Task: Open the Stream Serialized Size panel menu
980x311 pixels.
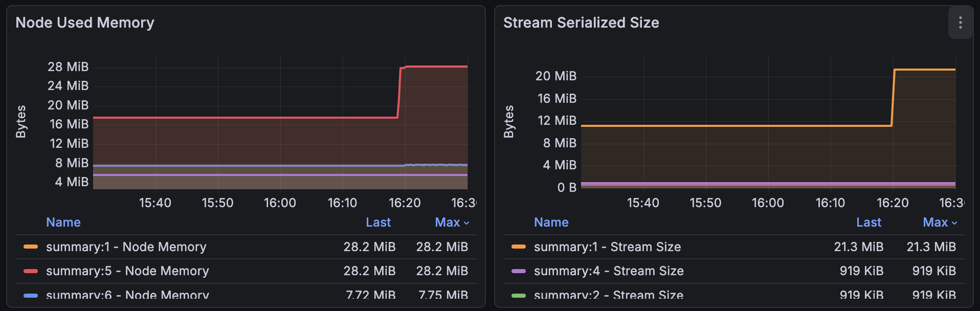Action: tap(960, 23)
